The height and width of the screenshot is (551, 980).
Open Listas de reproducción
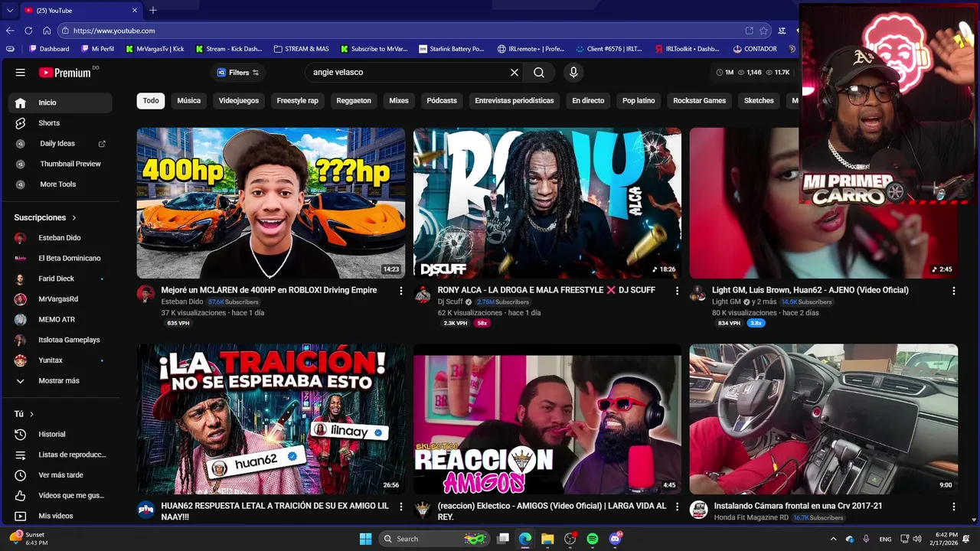pos(60,455)
